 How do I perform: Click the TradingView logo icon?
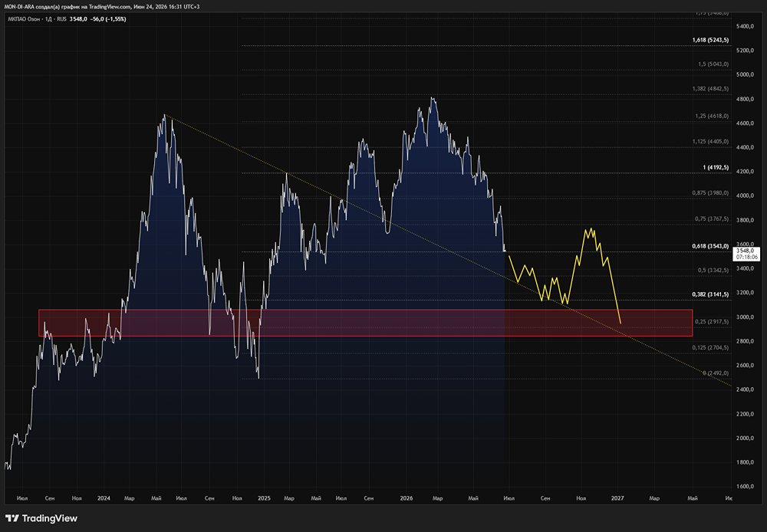[x=12, y=518]
